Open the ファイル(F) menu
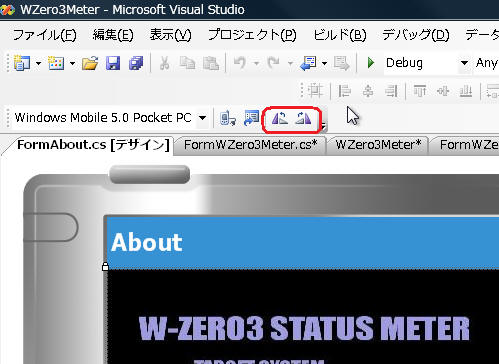Image resolution: width=499 pixels, height=364 pixels. (x=45, y=35)
